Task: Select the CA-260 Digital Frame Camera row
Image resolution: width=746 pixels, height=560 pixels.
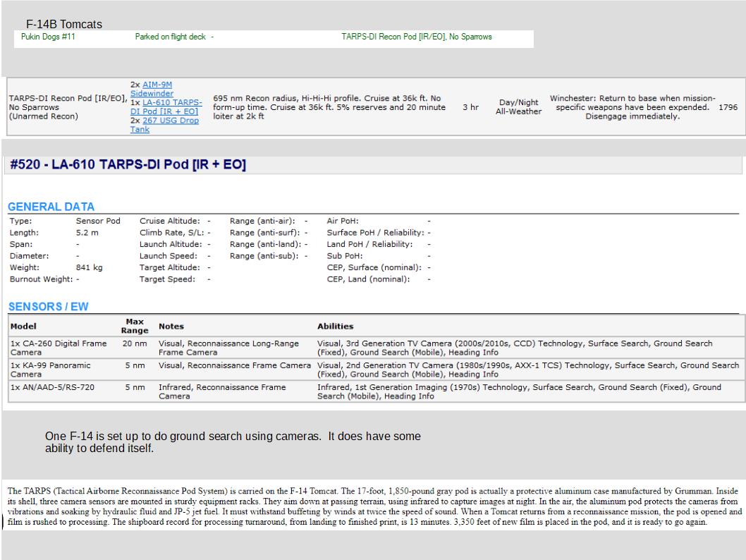Action: (377, 348)
